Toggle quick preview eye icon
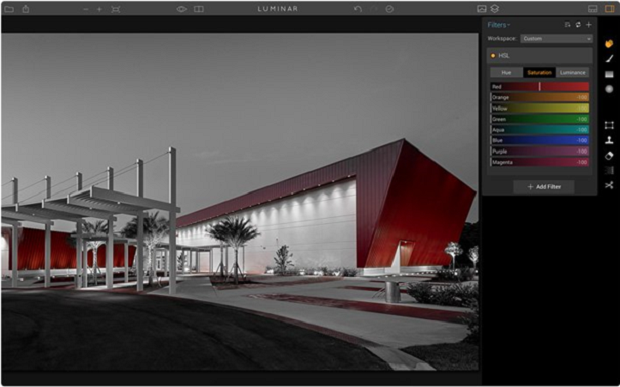The width and height of the screenshot is (620, 387). tap(181, 9)
